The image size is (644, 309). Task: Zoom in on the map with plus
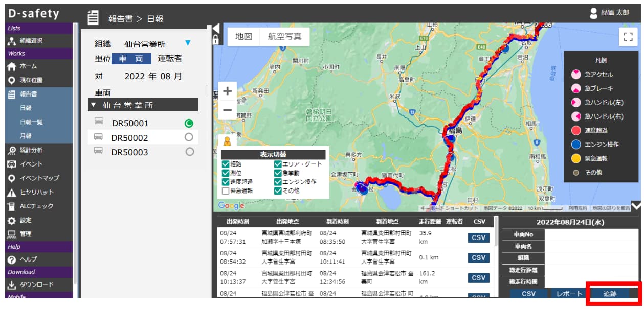(x=228, y=91)
